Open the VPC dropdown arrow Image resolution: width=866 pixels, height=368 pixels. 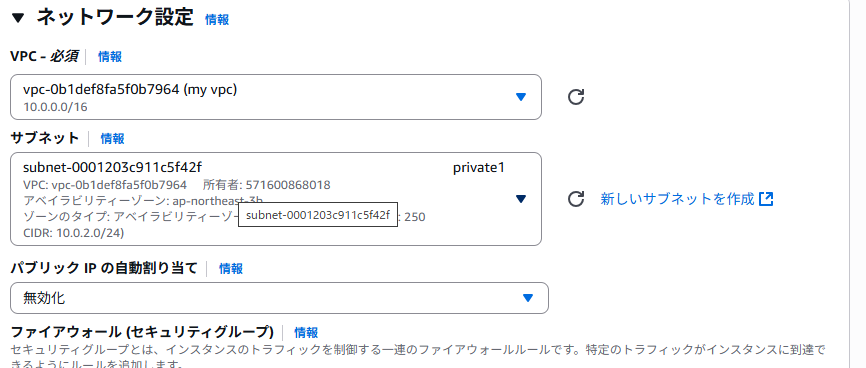click(520, 97)
